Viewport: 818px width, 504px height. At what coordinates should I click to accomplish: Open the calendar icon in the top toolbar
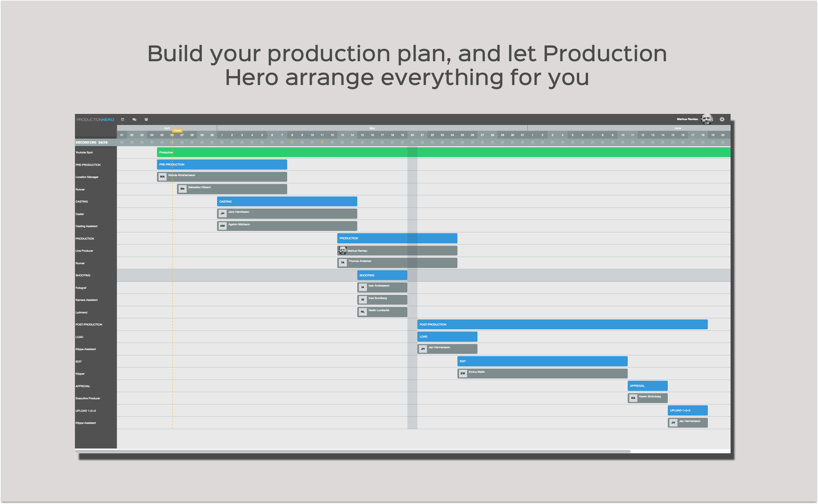(x=123, y=119)
